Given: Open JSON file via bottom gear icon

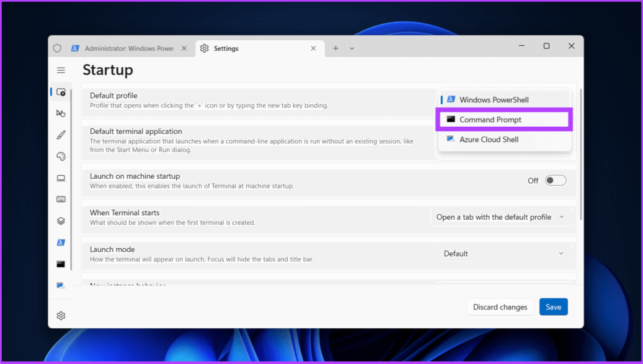Looking at the screenshot, I should (61, 316).
